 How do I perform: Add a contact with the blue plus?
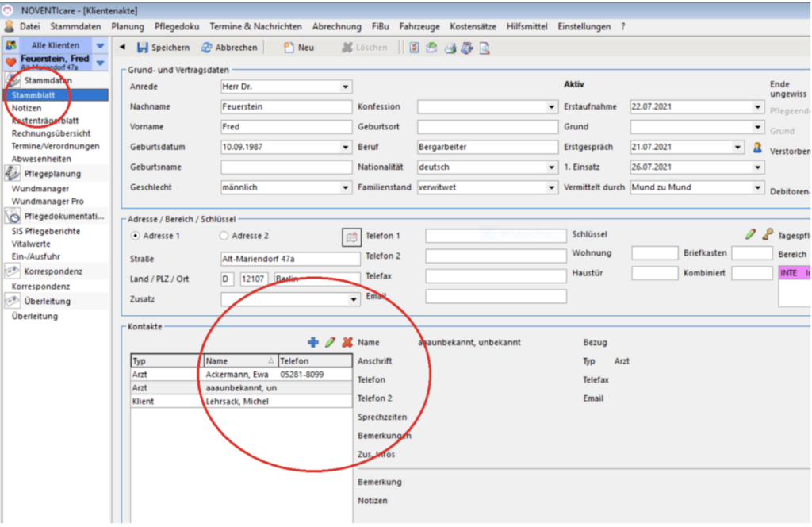(x=312, y=342)
